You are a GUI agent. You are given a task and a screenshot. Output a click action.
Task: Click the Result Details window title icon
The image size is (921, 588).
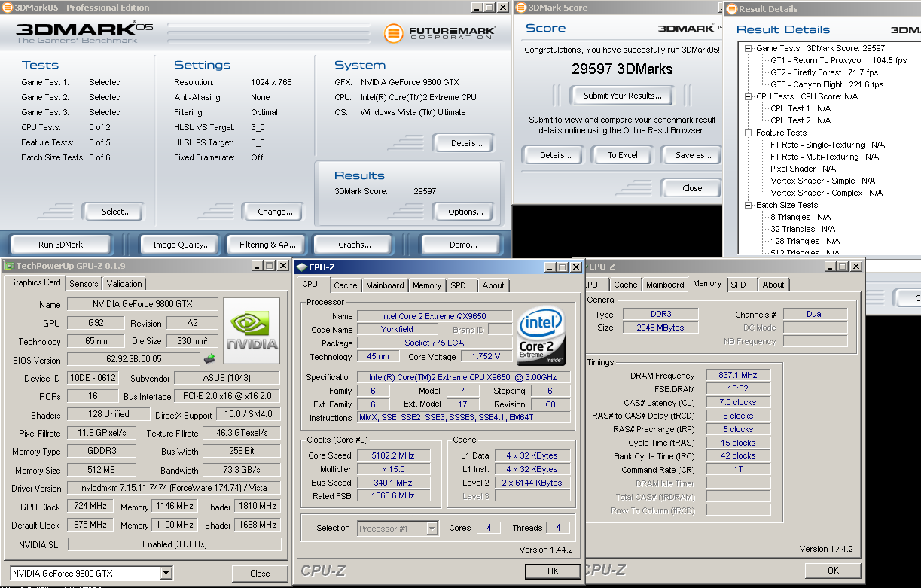click(x=731, y=9)
